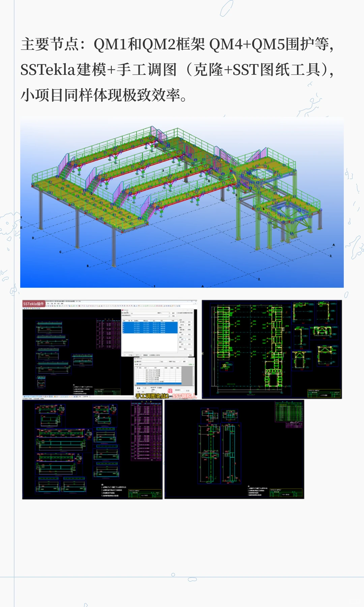Select the SSTekla插件 label
Viewport: 364px width, 607px height.
(x=33, y=304)
